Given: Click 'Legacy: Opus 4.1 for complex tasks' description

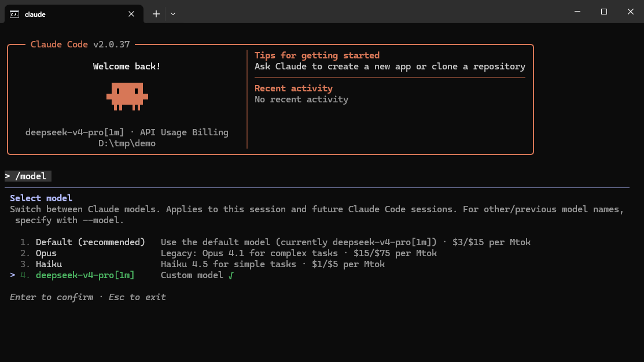Looking at the screenshot, I should (249, 253).
